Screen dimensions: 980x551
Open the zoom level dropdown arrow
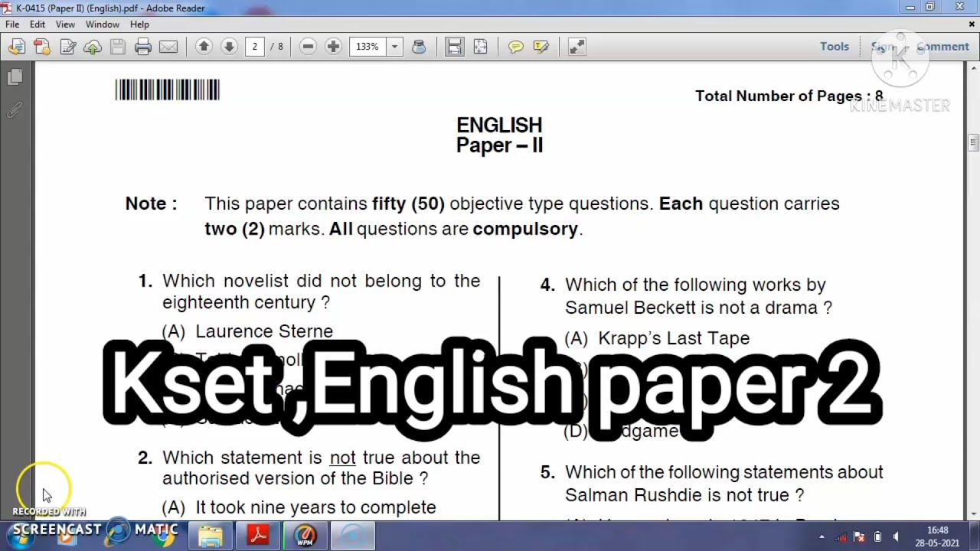394,47
